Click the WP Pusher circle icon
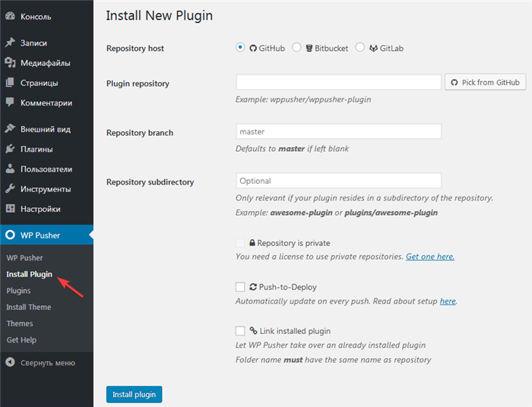 10,235
